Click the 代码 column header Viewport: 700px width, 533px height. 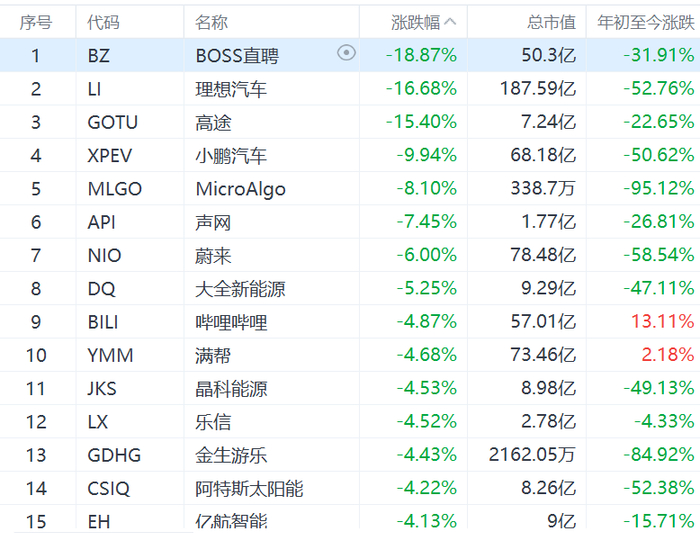pyautogui.click(x=103, y=22)
